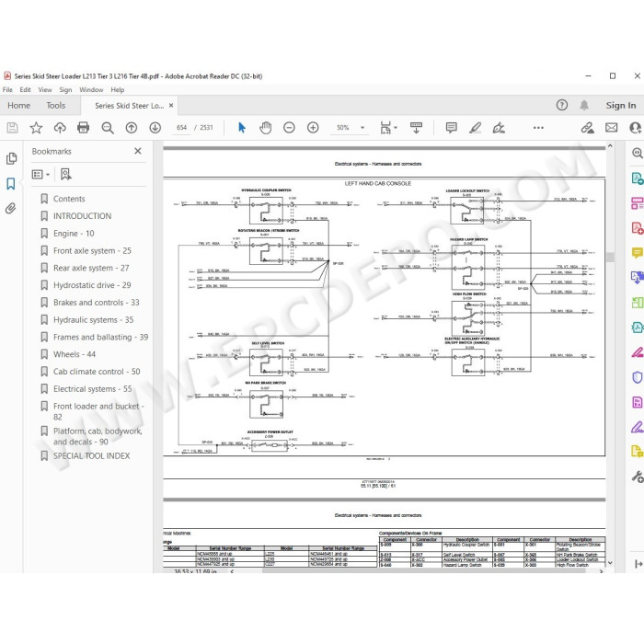The image size is (644, 644).
Task: Open More Tools wrench icon
Action: click(x=637, y=477)
